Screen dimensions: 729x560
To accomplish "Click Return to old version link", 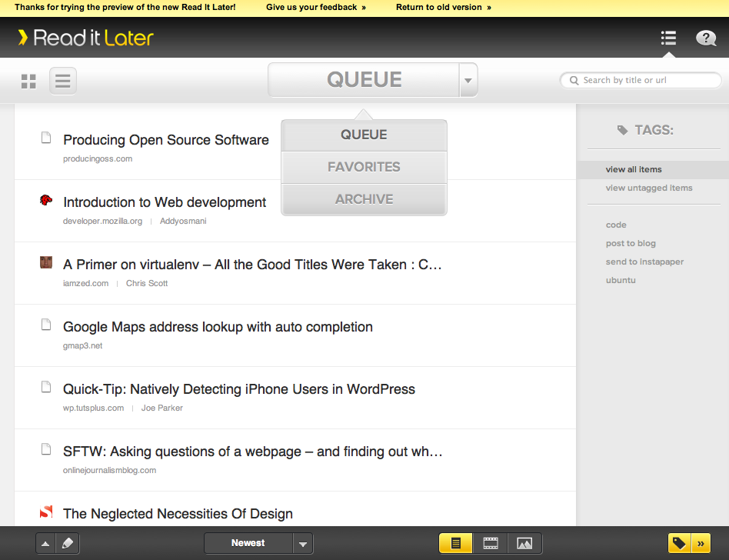I will (x=444, y=8).
